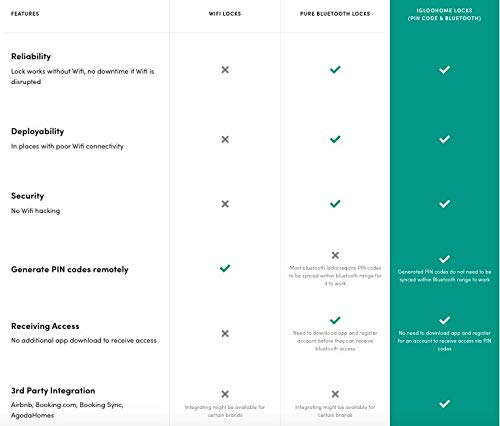500x426 pixels.
Task: Click Igloohome checkmark in Reliability row
Action: click(444, 70)
